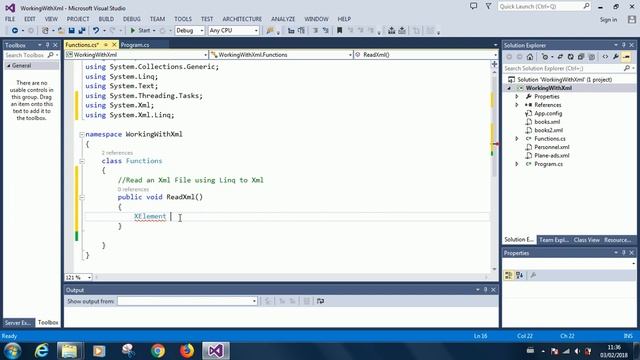Open Google Chrome from the taskbar
This screenshot has width=640, height=360.
158,351
